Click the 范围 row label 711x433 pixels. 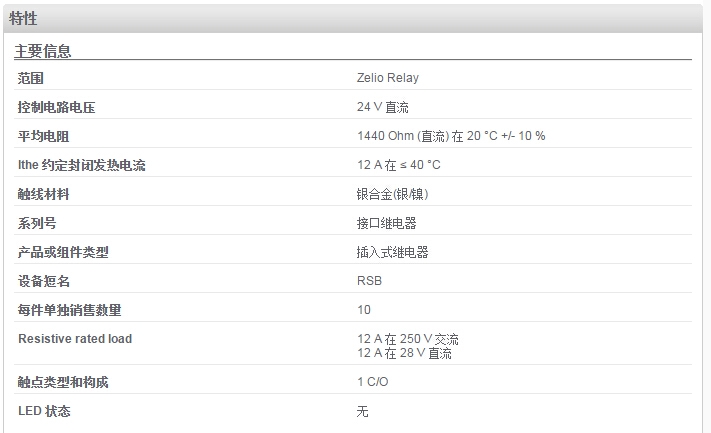point(31,78)
